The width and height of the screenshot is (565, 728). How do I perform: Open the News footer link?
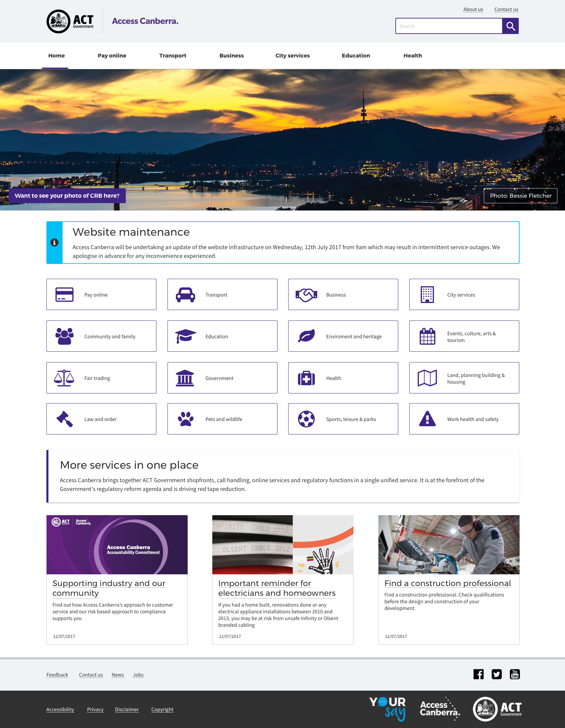click(x=118, y=675)
